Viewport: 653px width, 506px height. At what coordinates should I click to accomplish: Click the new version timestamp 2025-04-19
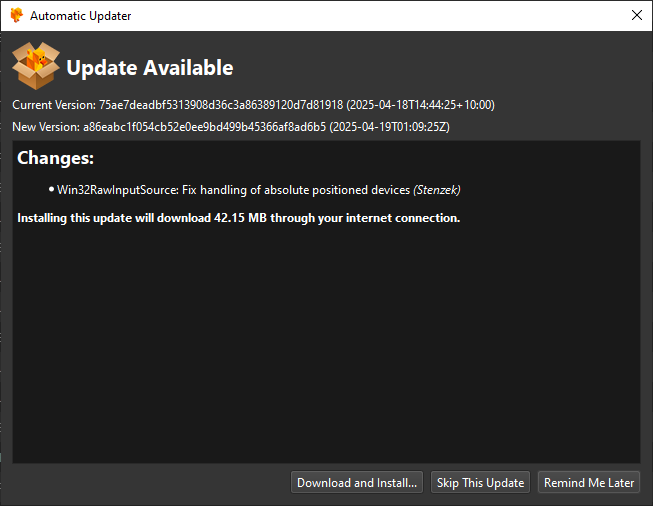(x=390, y=127)
